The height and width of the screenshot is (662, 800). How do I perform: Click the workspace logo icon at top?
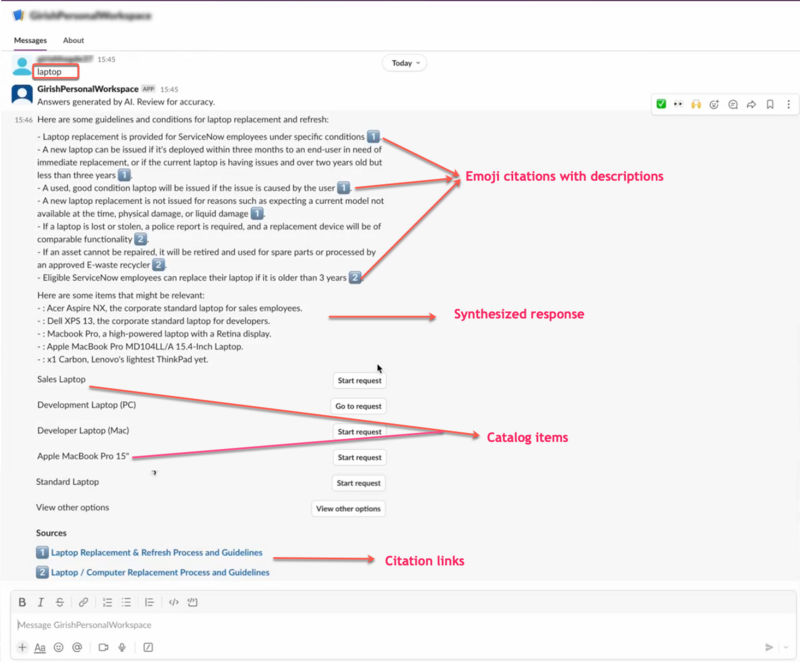[18, 15]
